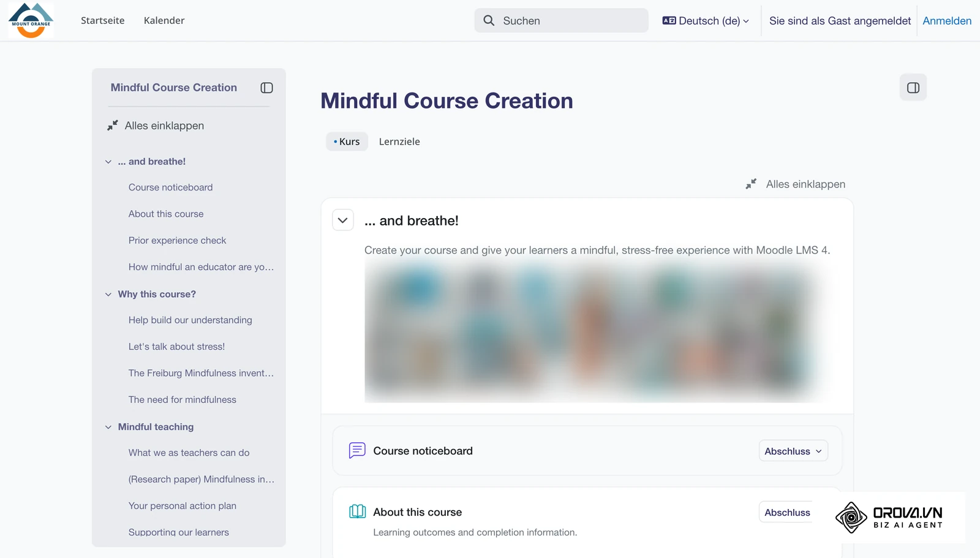980x558 pixels.
Task: Click the Course noticeboard forum icon
Action: tap(357, 451)
